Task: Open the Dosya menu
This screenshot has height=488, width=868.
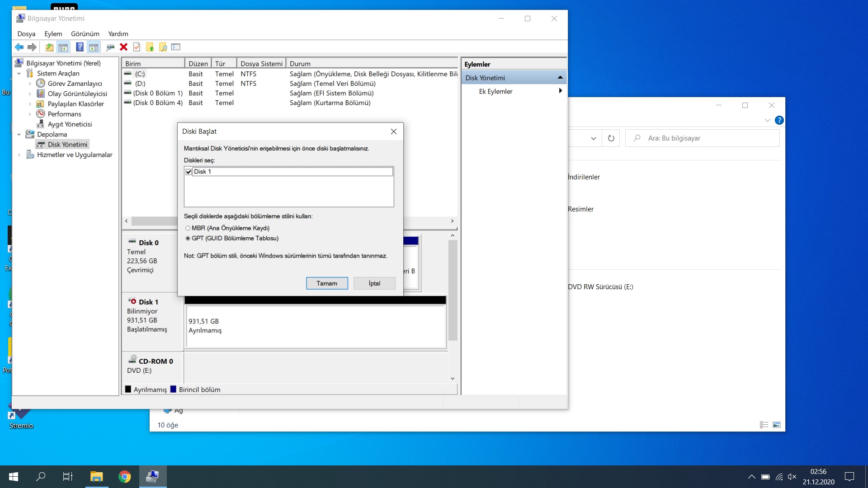Action: [x=26, y=34]
